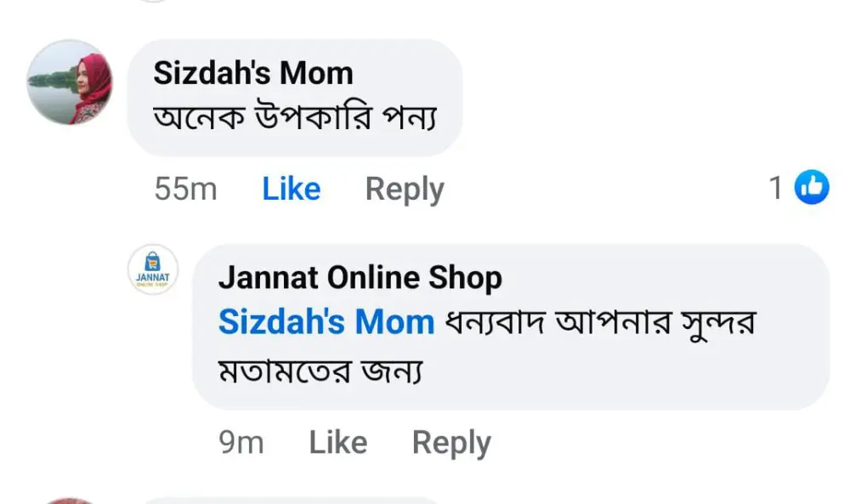This screenshot has width=850, height=504.
Task: Click blank area right of Sizdah's Mom name in bubble
Action: [x=408, y=73]
